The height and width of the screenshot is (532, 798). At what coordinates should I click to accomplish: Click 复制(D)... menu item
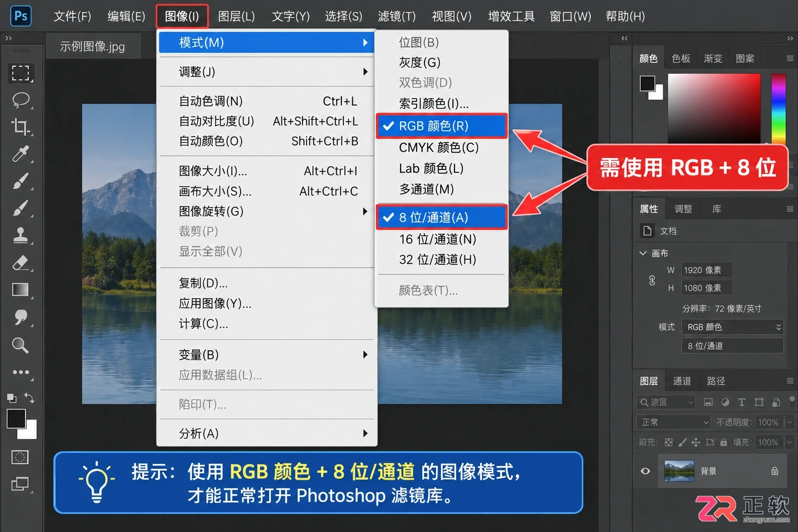coord(267,283)
